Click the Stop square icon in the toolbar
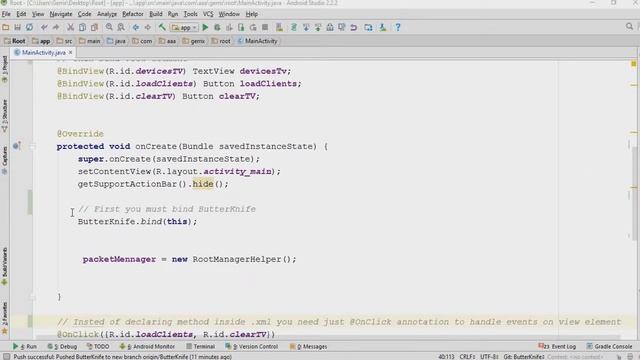This screenshot has width=640, height=360. click(x=265, y=27)
